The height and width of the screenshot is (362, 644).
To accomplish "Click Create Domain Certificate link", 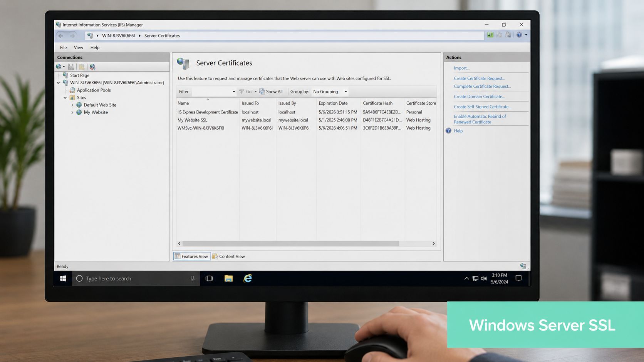I will 479,97.
